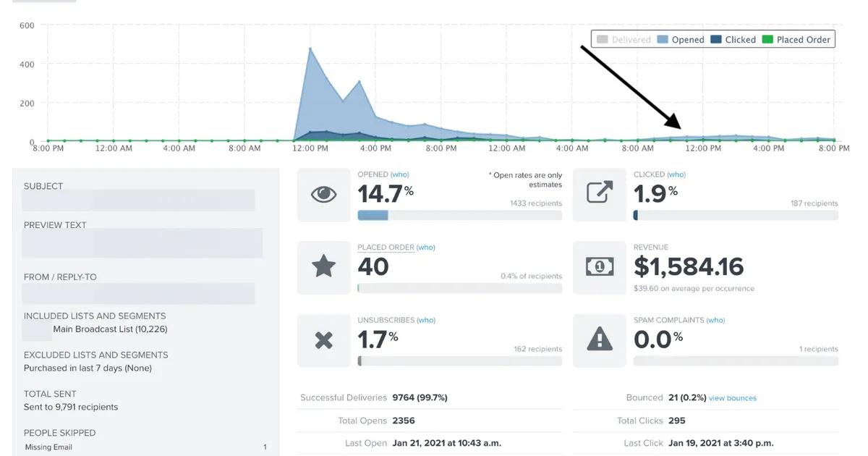
Task: Click the warning triangle Spam Complaints icon
Action: pyautogui.click(x=599, y=339)
